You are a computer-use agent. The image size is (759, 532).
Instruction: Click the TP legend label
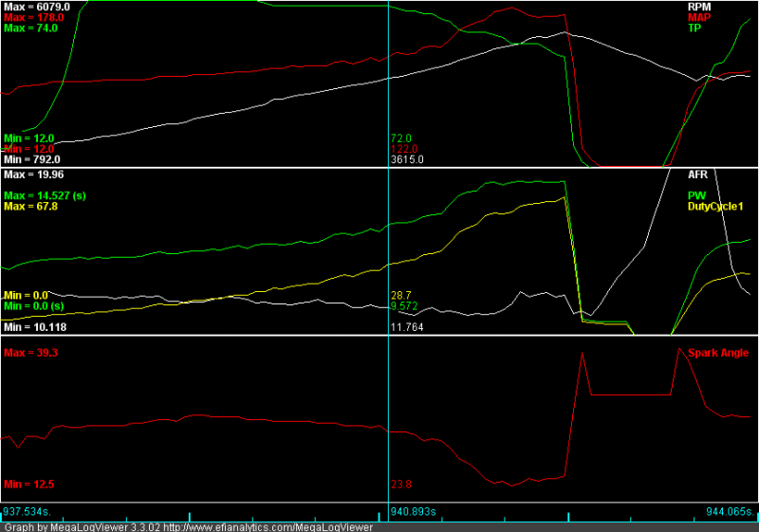tap(694, 28)
